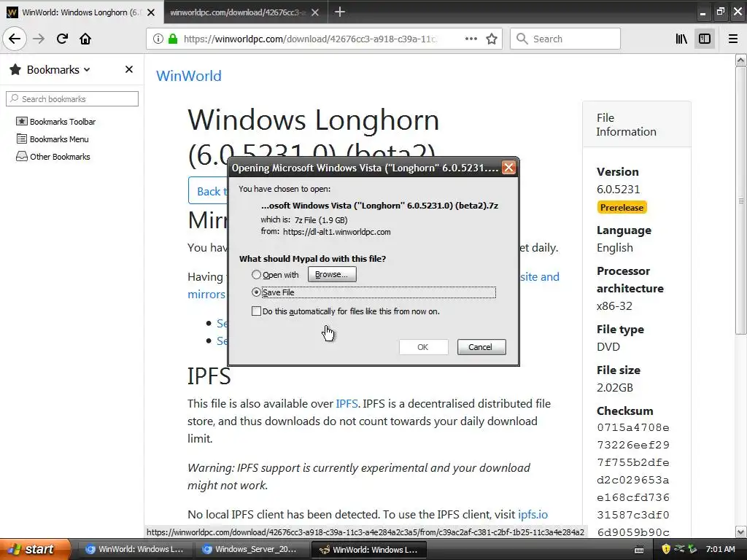Click the IPFS section heading
Image resolution: width=747 pixels, height=560 pixels.
[209, 376]
